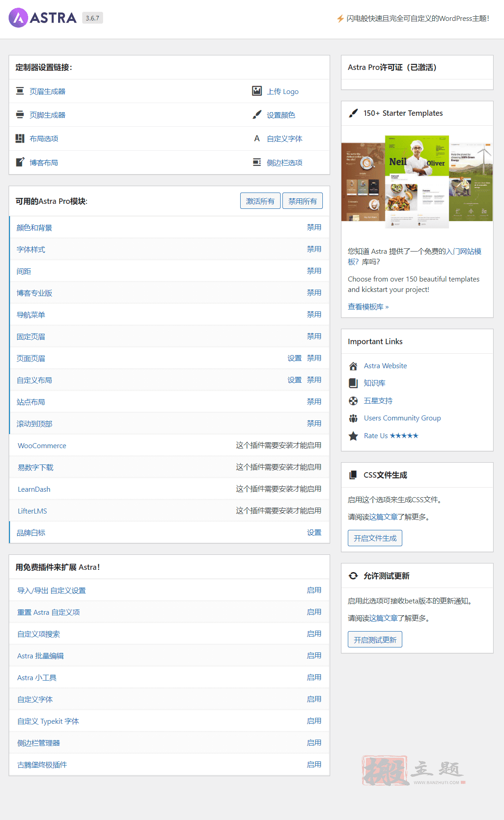Click the five-star support lifebuoy icon
Viewport: 504px width, 820px height.
(353, 400)
